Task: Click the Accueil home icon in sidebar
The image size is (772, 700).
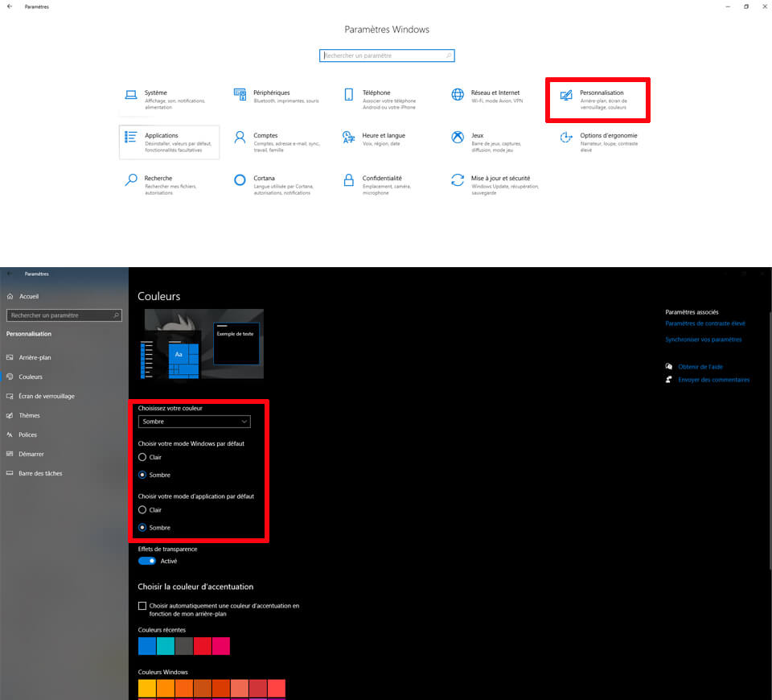Action: 10,297
